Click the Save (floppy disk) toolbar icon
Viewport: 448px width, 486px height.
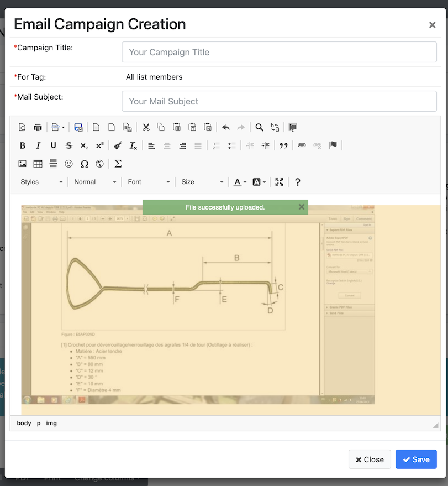point(78,127)
